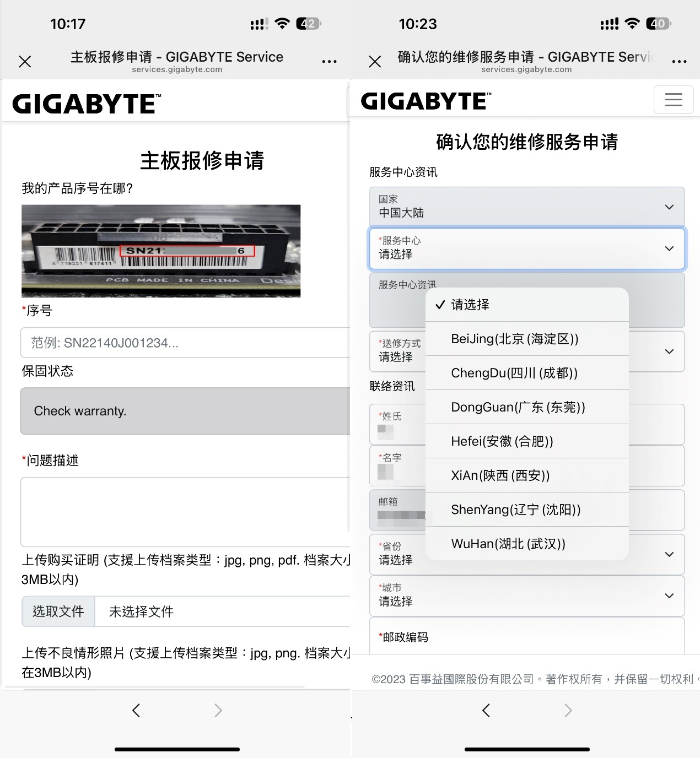
Task: Tap the 10:17 clock in status bar
Action: pos(68,24)
